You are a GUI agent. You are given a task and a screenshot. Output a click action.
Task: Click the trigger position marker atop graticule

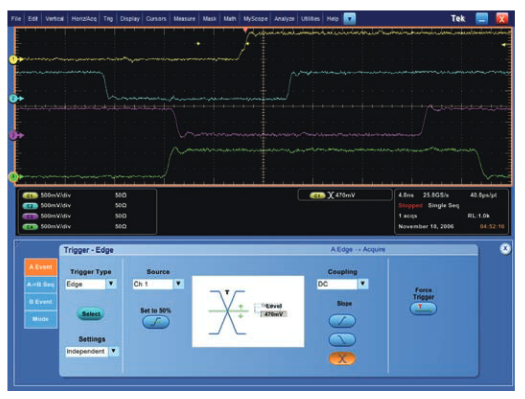coord(245,30)
